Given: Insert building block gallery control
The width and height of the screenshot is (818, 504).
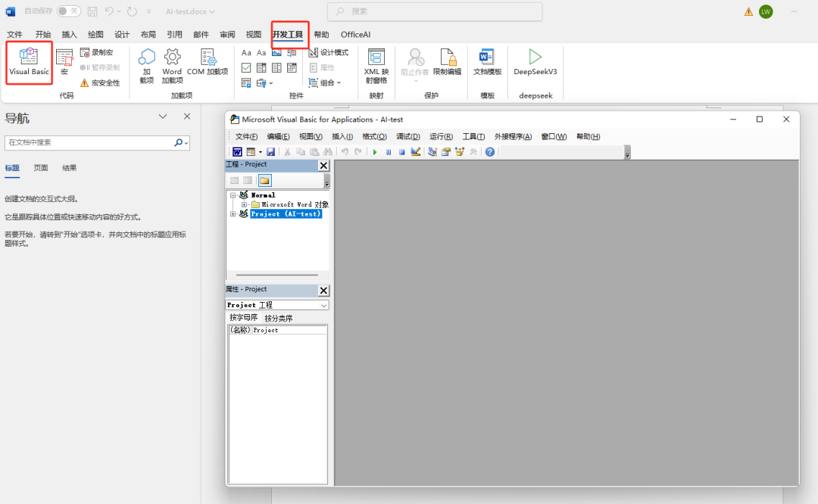Looking at the screenshot, I should [x=292, y=53].
